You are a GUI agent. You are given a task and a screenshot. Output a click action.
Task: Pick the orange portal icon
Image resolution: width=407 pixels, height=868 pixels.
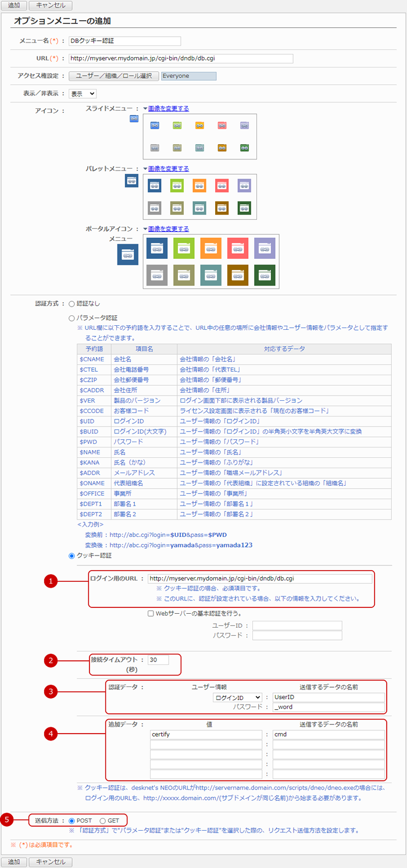tap(211, 248)
